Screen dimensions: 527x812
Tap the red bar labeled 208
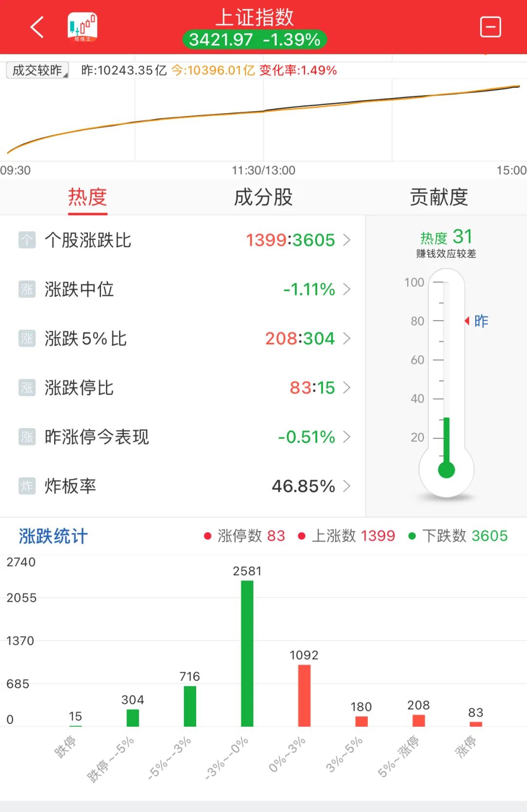click(x=419, y=721)
